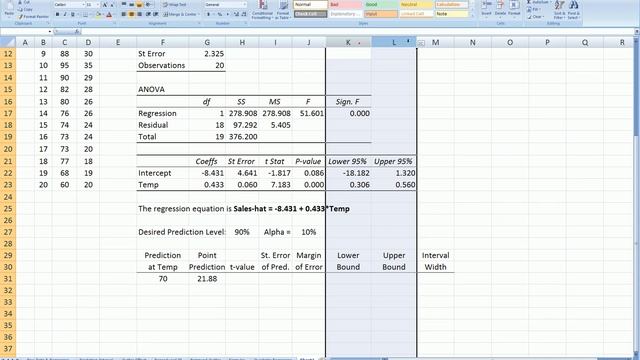640x360 pixels.
Task: Open Find & Select menu
Action: [573, 10]
